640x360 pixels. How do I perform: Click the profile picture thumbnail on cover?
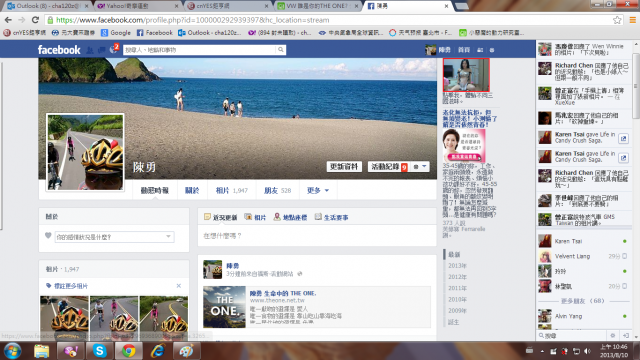click(x=85, y=152)
